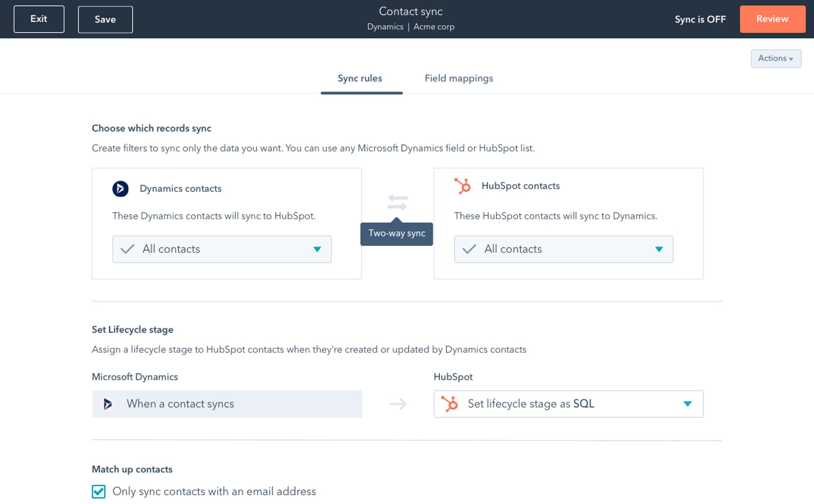This screenshot has width=814, height=504.
Task: Click the two-way sync arrows icon
Action: click(396, 203)
